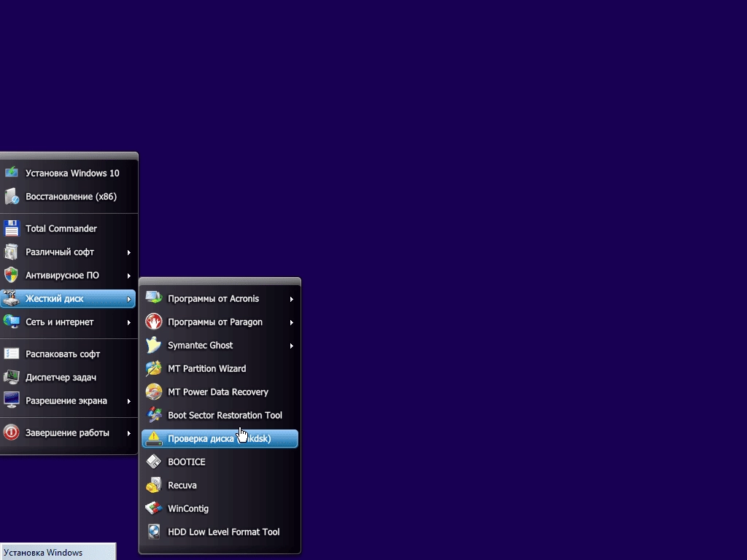Open the Установка Windows taskbar button

pyautogui.click(x=58, y=552)
